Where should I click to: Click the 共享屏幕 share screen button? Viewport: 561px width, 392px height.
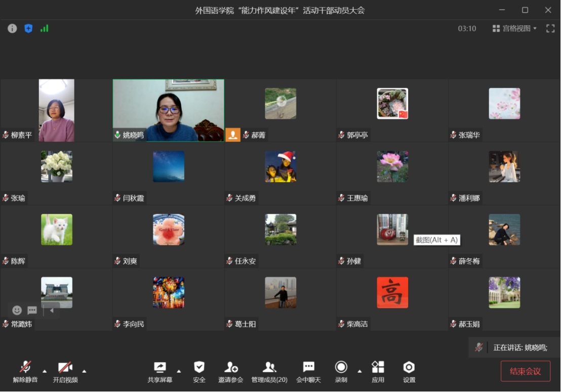pyautogui.click(x=160, y=371)
